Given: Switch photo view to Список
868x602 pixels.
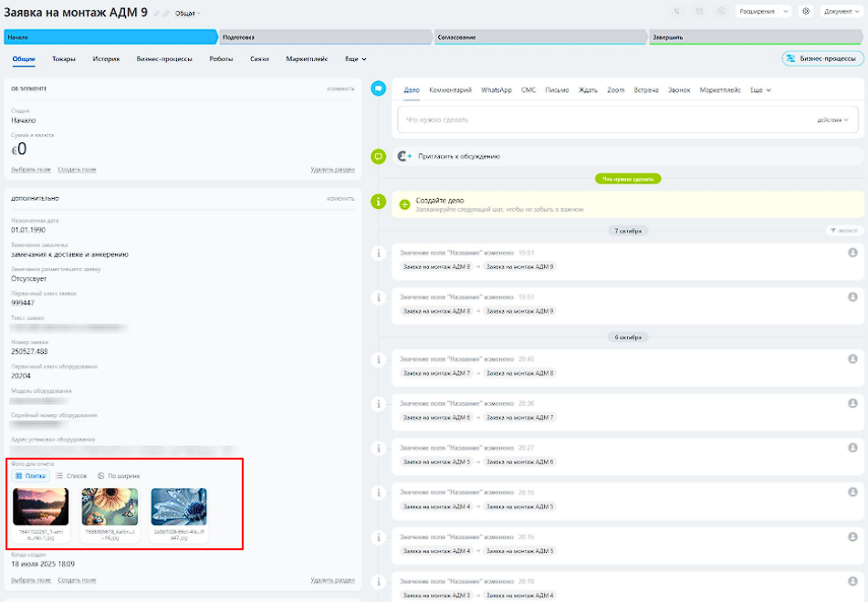Looking at the screenshot, I should (72, 476).
